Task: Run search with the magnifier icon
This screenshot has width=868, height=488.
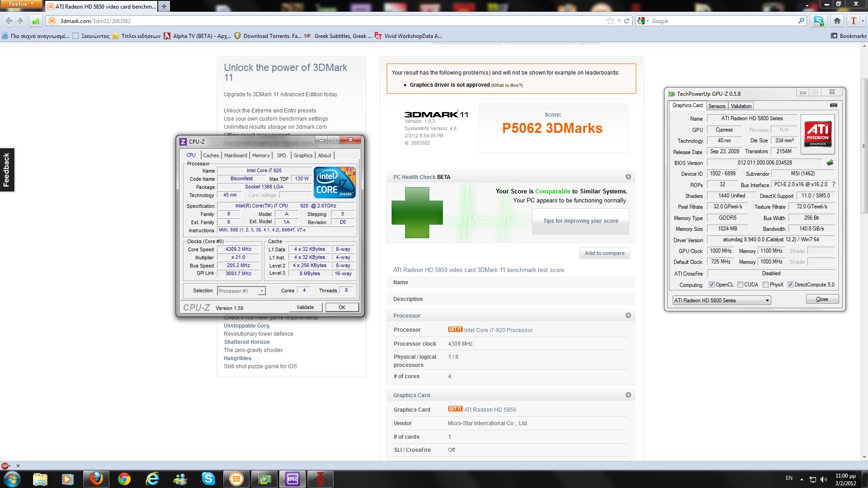Action: pyautogui.click(x=802, y=21)
